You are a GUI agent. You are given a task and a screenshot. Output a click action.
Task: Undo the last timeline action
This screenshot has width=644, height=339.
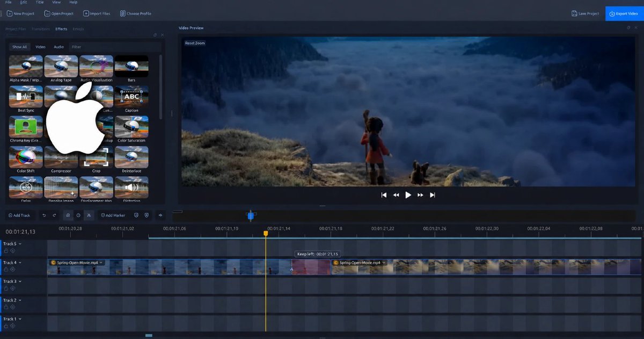[x=44, y=215]
